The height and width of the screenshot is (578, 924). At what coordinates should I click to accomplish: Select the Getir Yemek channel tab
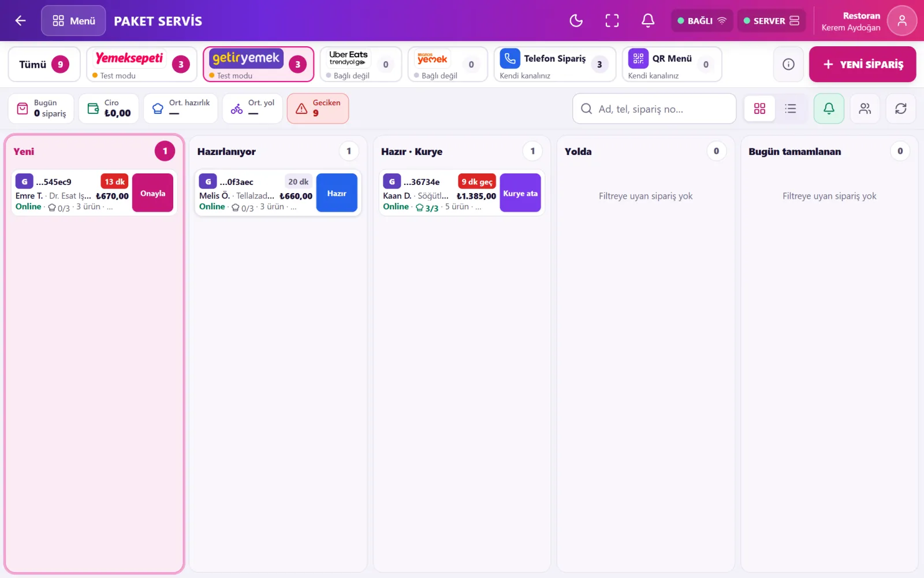(258, 64)
